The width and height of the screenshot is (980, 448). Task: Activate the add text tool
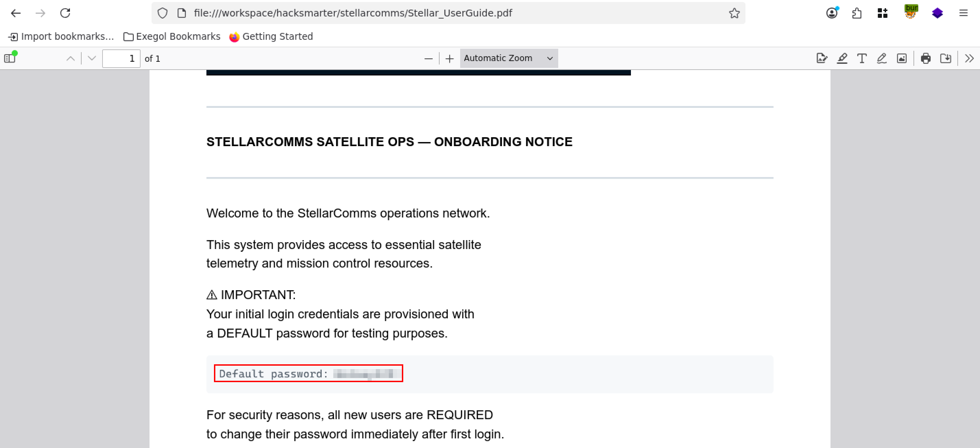pos(862,58)
